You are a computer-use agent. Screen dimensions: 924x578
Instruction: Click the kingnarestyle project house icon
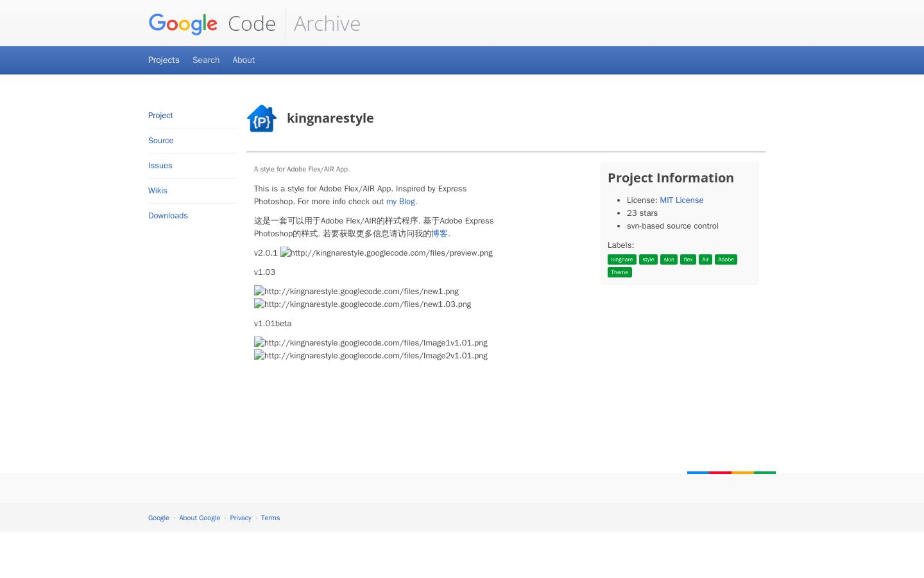pos(262,118)
